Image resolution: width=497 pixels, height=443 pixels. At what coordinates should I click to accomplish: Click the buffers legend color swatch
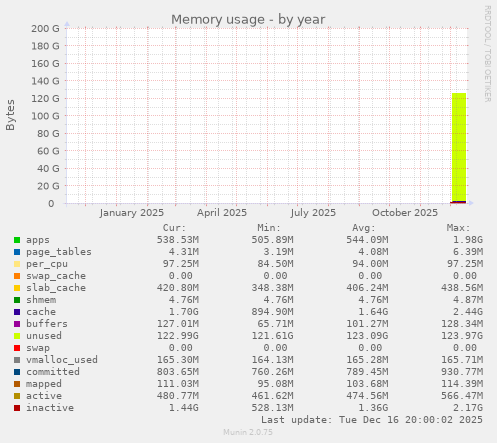(17, 324)
